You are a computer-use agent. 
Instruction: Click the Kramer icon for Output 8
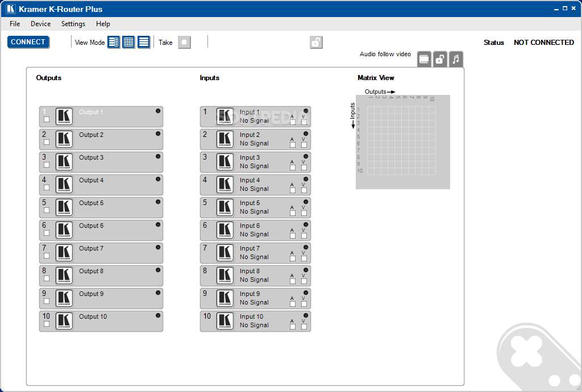point(64,276)
